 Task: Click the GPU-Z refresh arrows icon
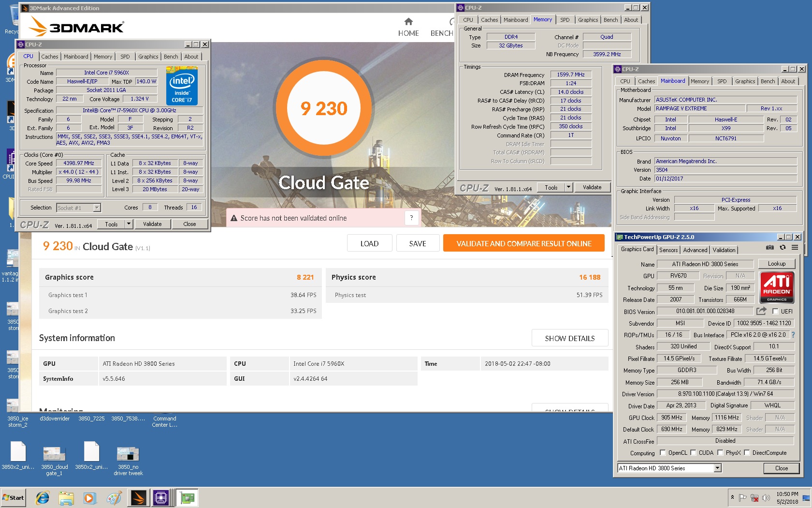tap(783, 248)
